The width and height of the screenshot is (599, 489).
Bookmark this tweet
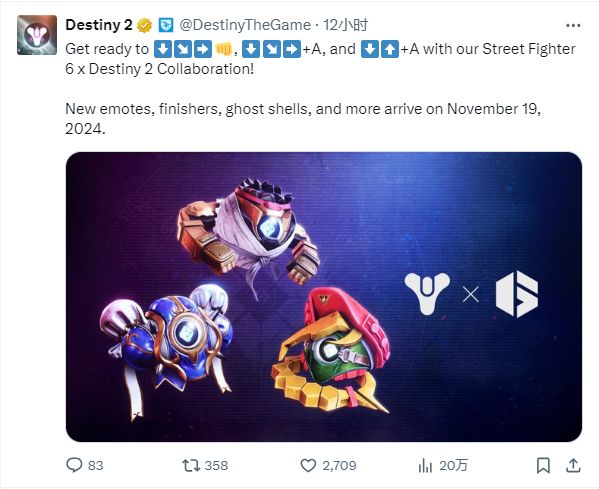click(543, 465)
